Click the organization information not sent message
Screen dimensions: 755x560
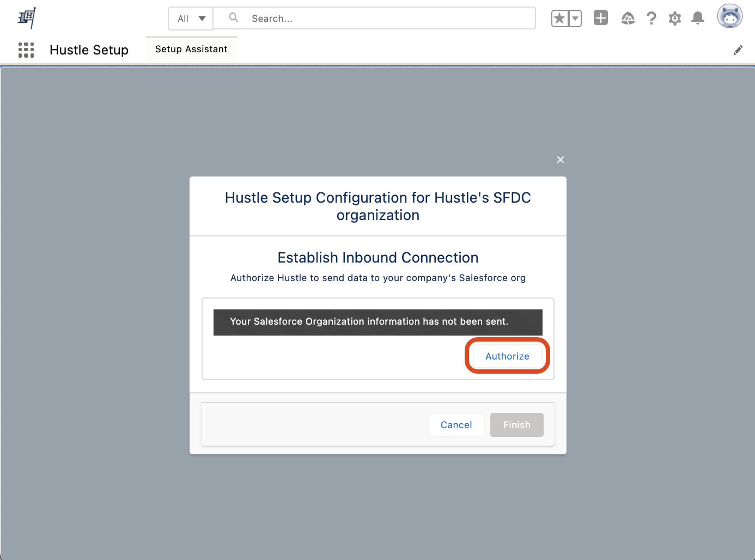378,322
